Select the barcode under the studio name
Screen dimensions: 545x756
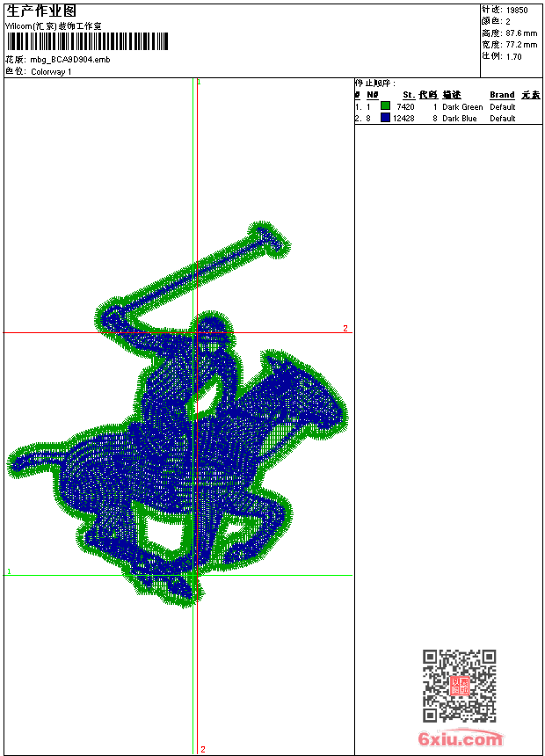87,41
